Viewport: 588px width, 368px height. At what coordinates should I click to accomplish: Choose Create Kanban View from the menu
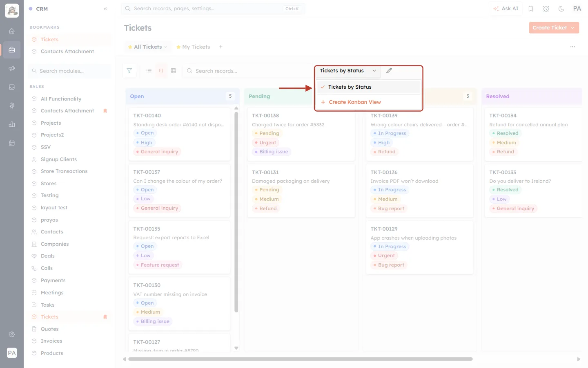point(369,102)
